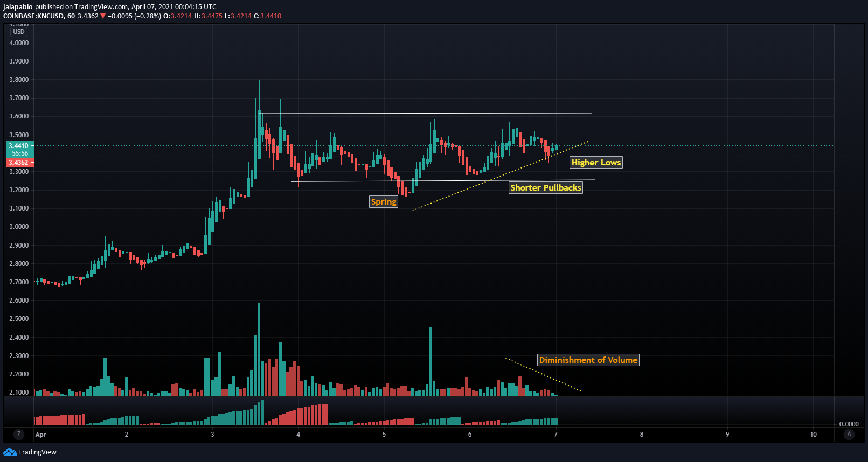Select the Spring annotation label

coord(384,201)
